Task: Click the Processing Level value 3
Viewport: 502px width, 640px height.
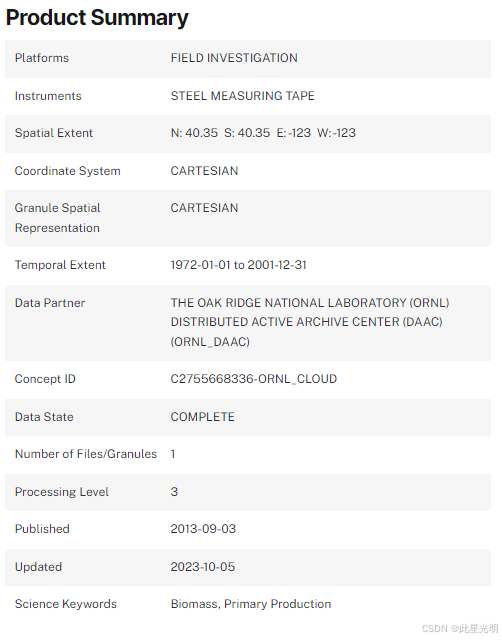Action: pos(174,492)
